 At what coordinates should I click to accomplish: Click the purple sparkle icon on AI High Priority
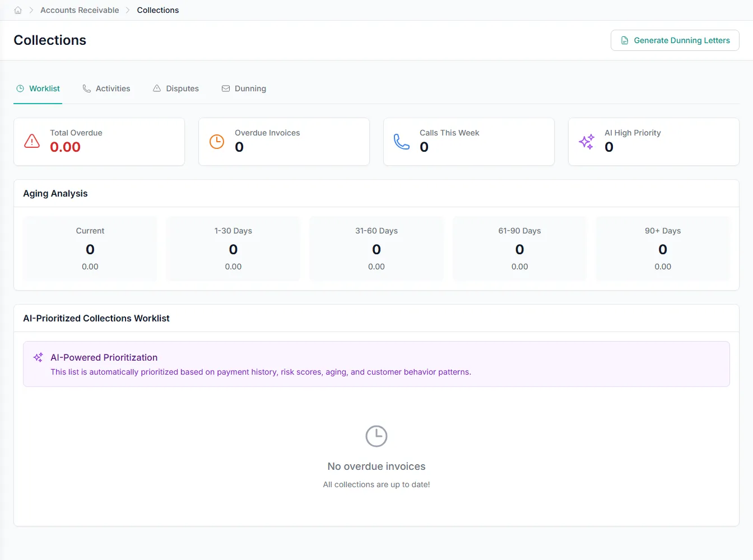pos(587,142)
